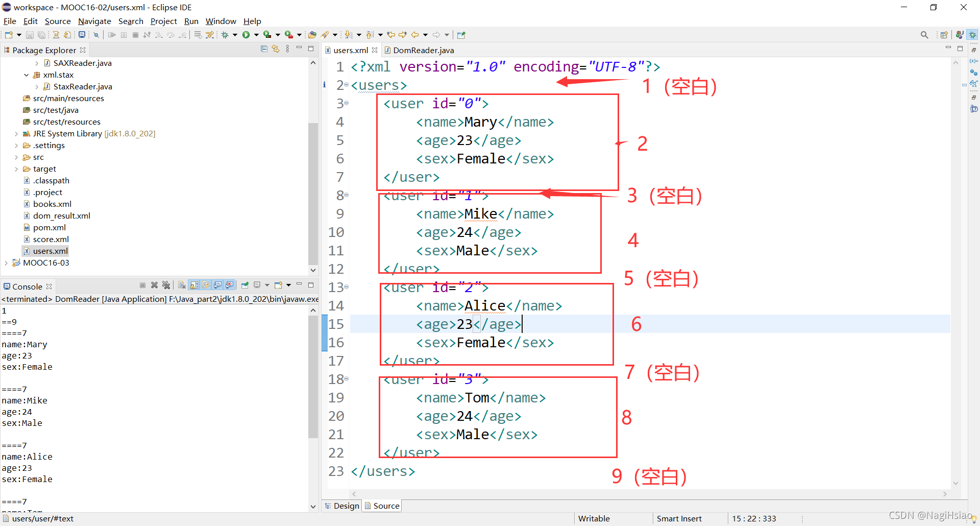Click the Package Explorer vertical scrollbar thumb

(313, 193)
